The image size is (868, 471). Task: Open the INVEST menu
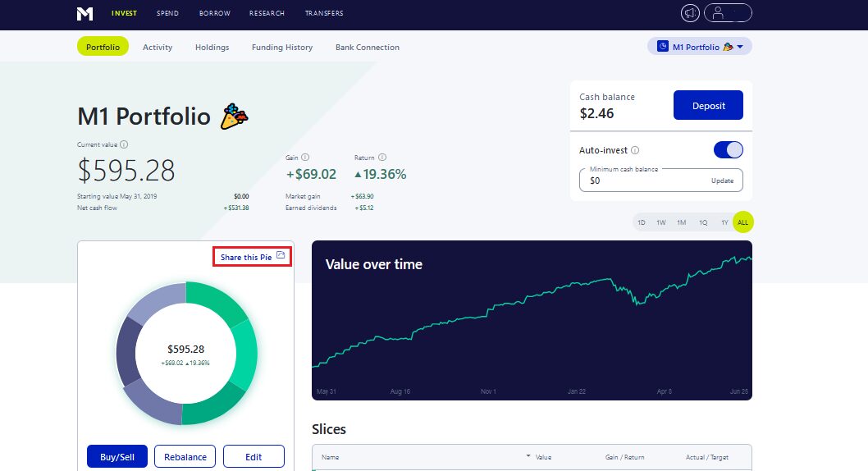point(124,13)
